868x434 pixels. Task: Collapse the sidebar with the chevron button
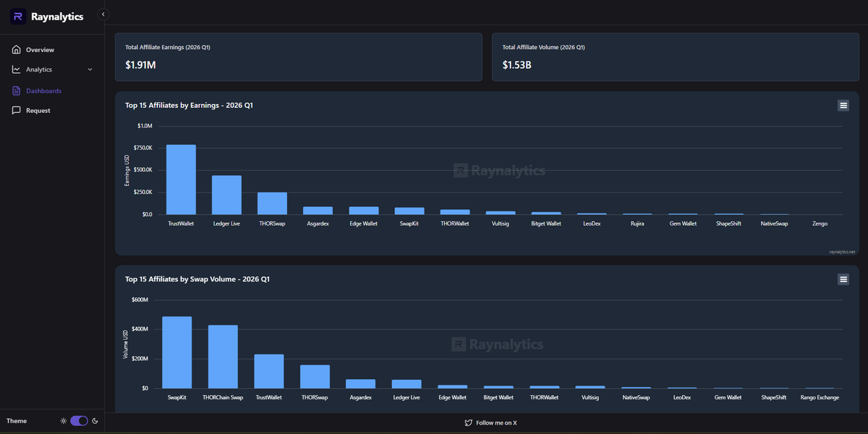coord(103,14)
